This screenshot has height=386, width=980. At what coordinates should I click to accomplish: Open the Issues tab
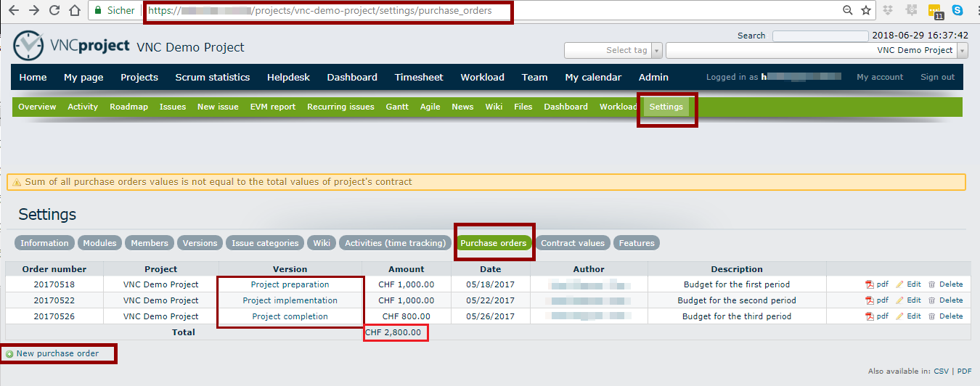point(173,107)
